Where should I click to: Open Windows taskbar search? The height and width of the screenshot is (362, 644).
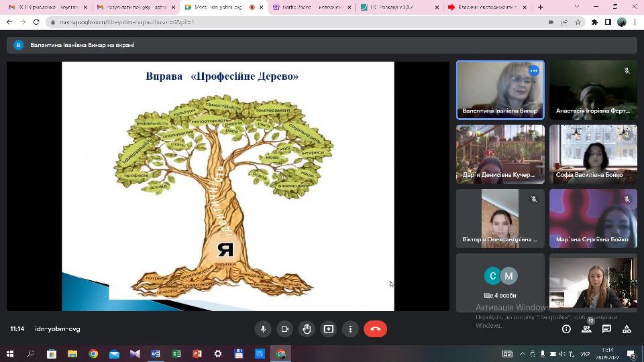(30, 354)
